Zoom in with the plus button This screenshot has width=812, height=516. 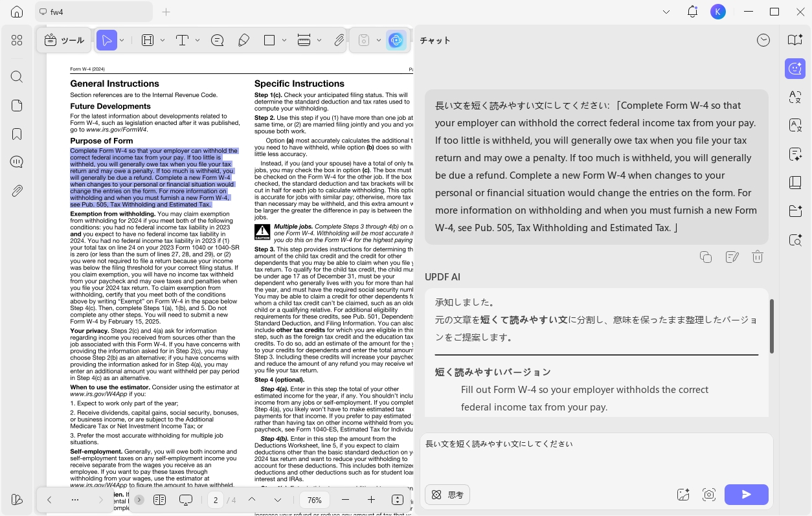coord(371,500)
